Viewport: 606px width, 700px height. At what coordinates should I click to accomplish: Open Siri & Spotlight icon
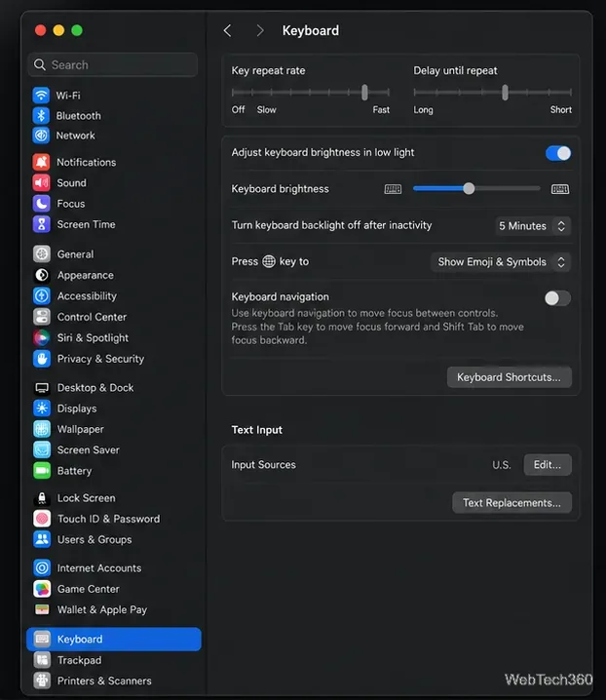tap(42, 337)
